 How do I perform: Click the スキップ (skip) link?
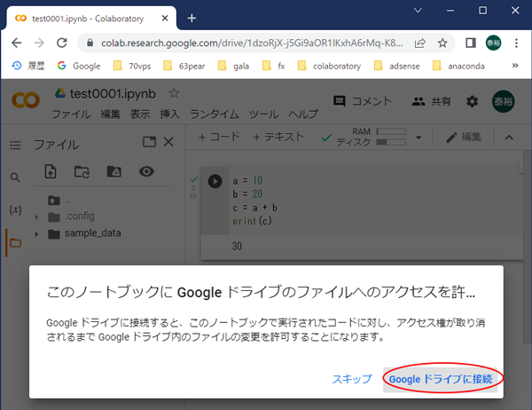point(352,379)
